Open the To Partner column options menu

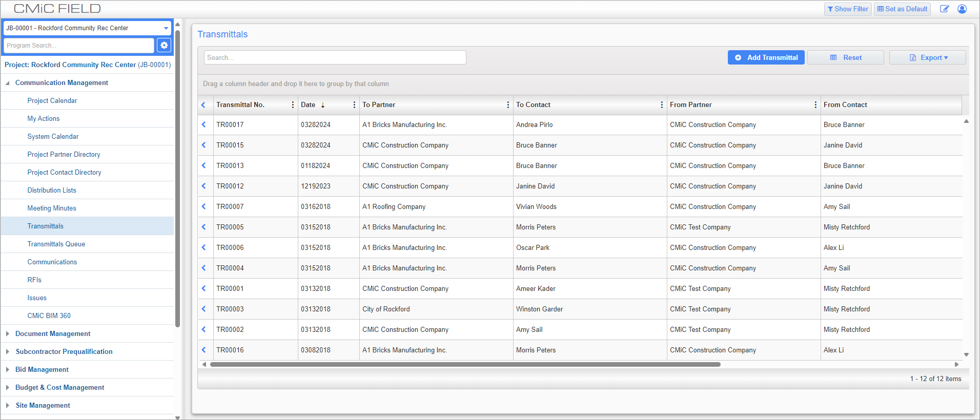(508, 105)
